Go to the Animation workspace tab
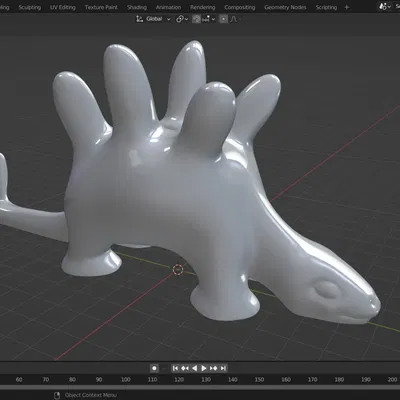The image size is (400, 400). [x=168, y=7]
